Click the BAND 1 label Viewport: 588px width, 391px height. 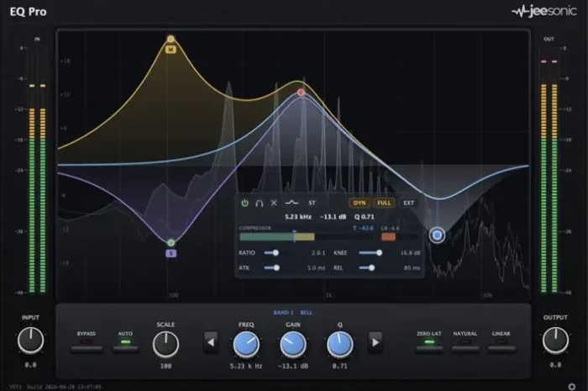[284, 313]
